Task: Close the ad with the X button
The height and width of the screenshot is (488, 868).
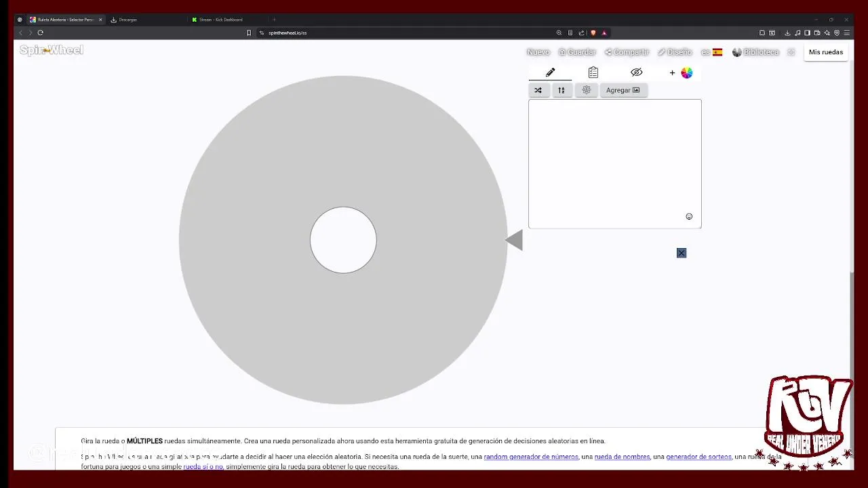Action: coord(682,253)
